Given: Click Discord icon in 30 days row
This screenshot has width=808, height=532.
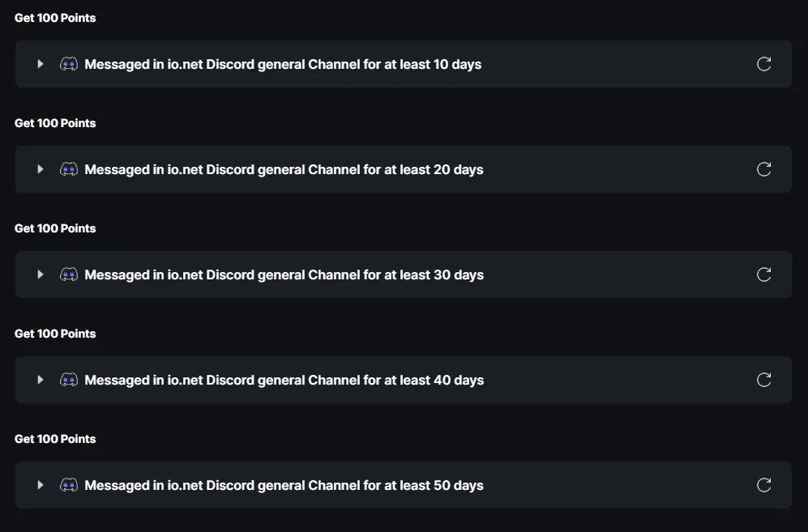Looking at the screenshot, I should coord(69,275).
